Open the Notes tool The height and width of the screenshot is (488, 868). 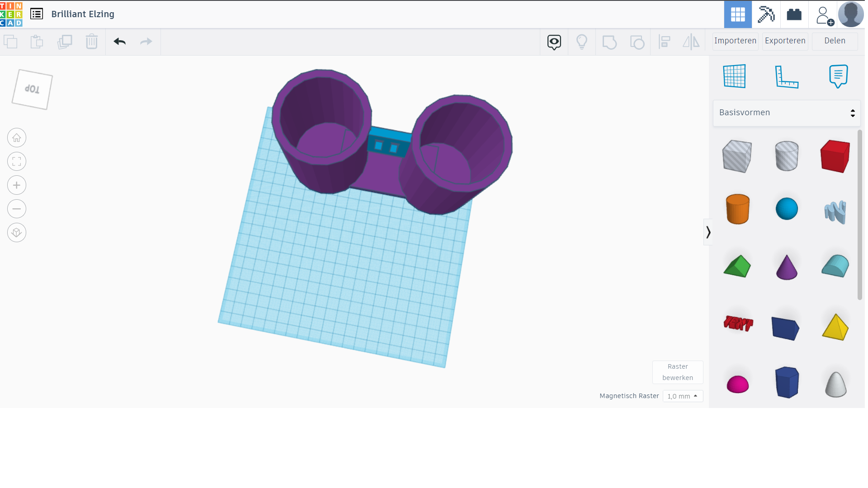838,76
